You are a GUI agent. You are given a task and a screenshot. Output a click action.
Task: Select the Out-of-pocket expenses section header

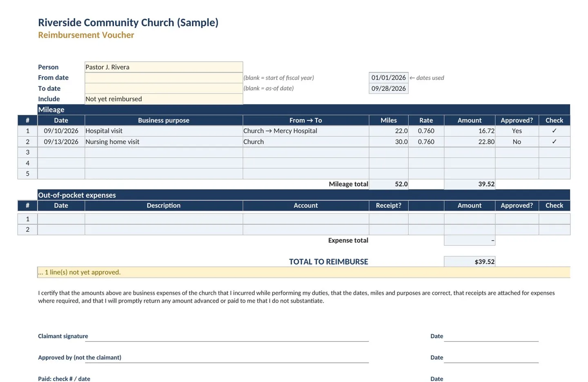coord(304,195)
